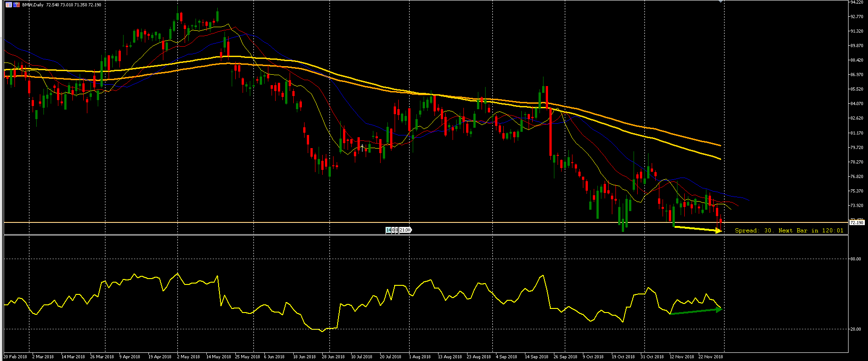
Task: Click the '1 Aug 2018' date on time axis
Action: (x=420, y=357)
